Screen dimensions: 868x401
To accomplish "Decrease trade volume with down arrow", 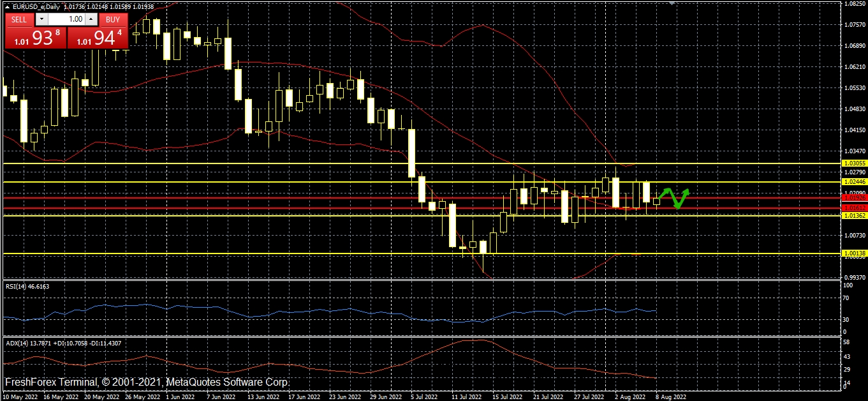I will coord(41,19).
